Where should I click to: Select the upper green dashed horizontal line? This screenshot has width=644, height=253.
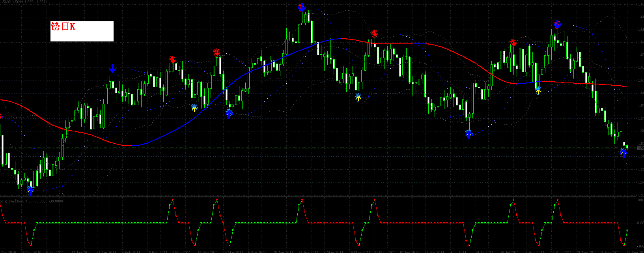(x=319, y=140)
